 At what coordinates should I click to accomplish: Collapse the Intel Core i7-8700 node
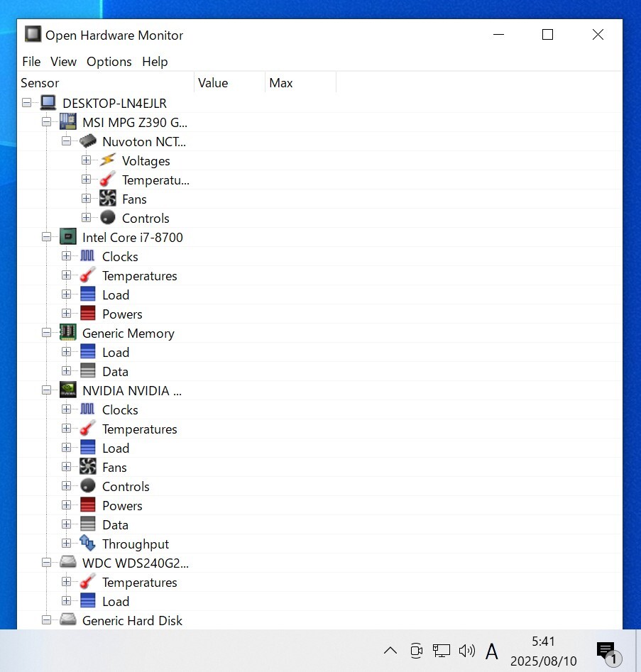pyautogui.click(x=46, y=237)
